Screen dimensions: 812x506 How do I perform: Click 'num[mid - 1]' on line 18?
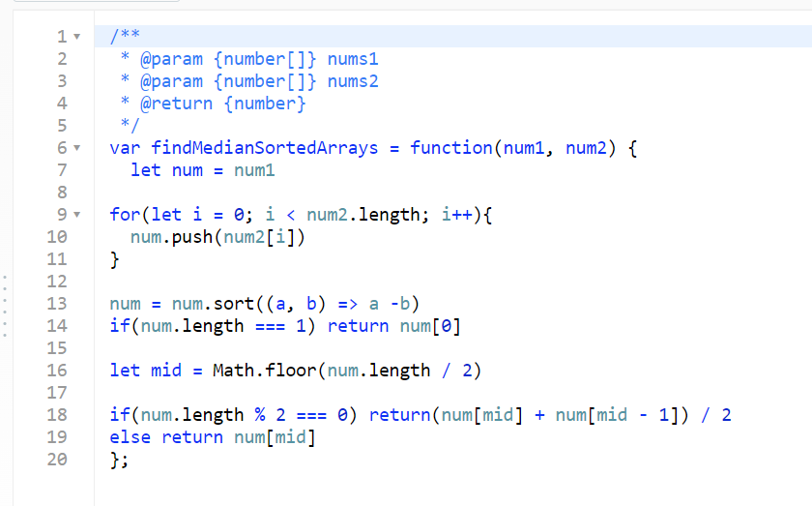pos(617,415)
